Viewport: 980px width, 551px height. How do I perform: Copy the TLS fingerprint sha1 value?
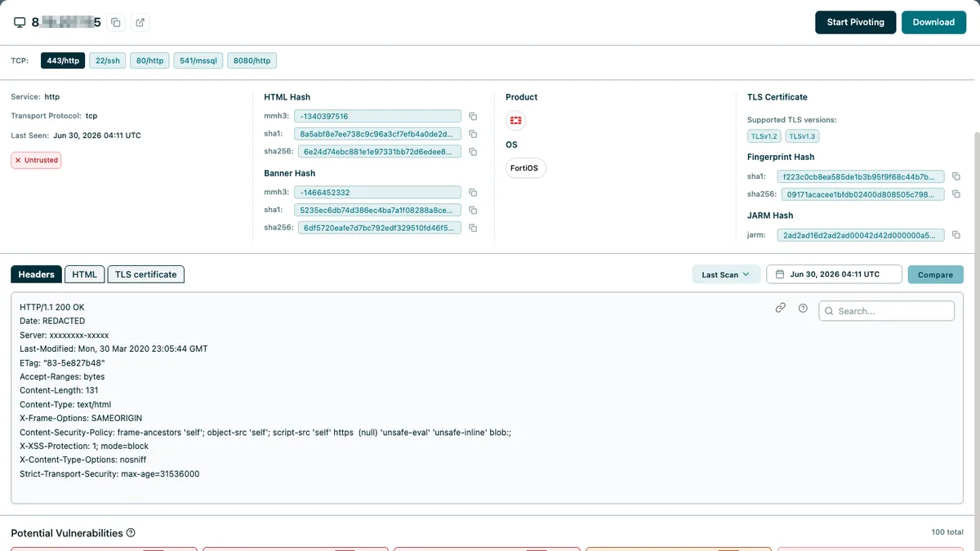[956, 176]
